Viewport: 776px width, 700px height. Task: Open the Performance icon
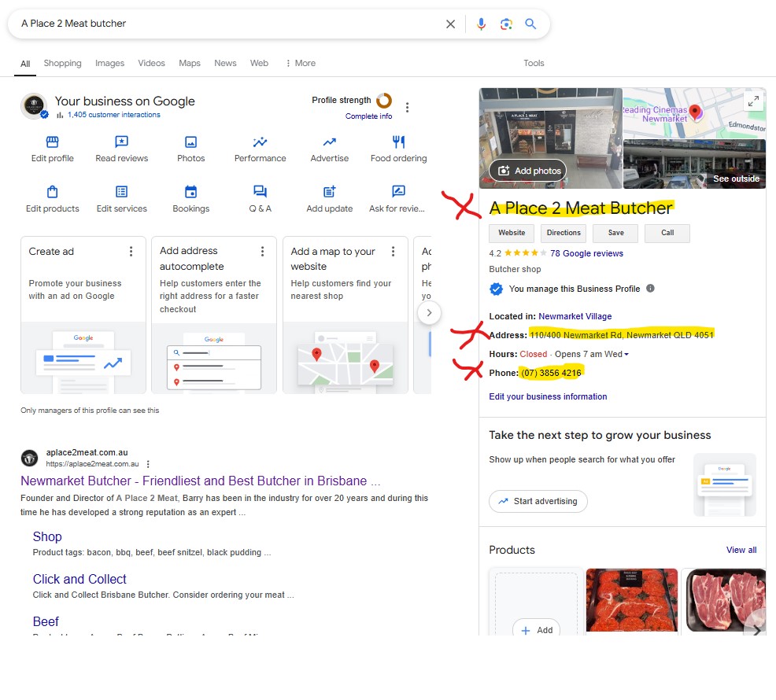(x=260, y=142)
